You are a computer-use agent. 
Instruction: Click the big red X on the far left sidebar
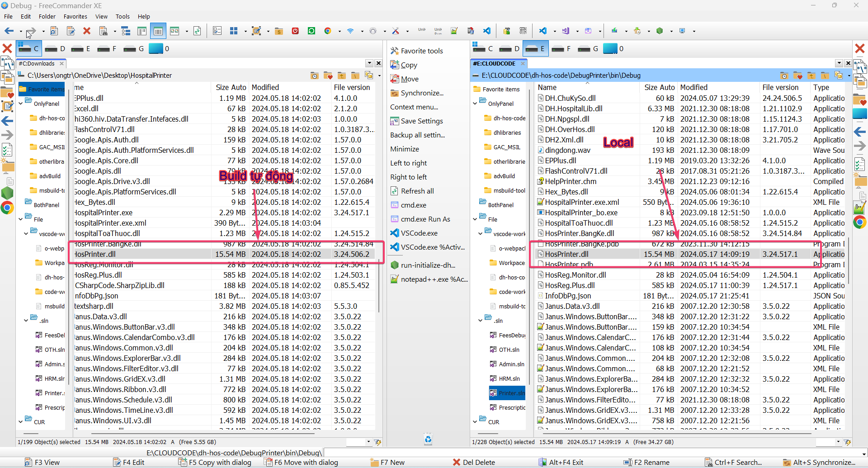[7, 48]
